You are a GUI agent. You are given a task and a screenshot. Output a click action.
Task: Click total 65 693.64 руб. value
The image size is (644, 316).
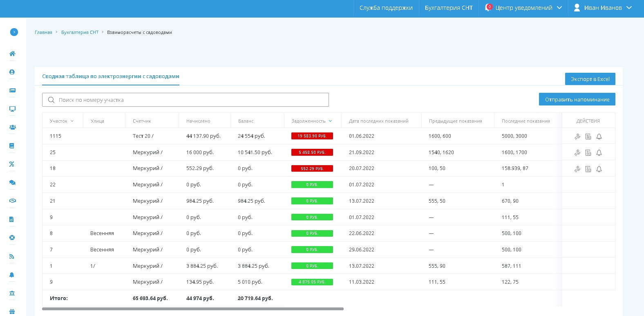coord(150,298)
